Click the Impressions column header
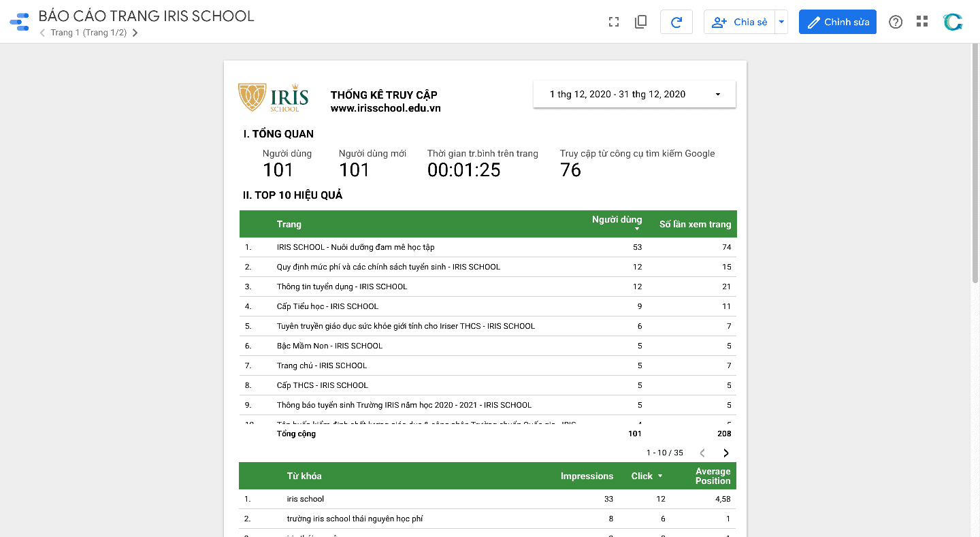The width and height of the screenshot is (980, 537). [x=587, y=476]
